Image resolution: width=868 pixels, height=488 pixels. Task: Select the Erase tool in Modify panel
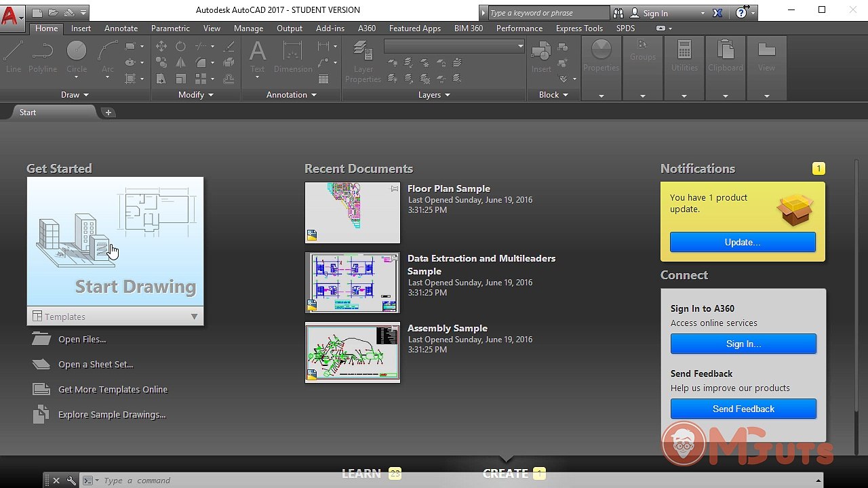click(229, 46)
